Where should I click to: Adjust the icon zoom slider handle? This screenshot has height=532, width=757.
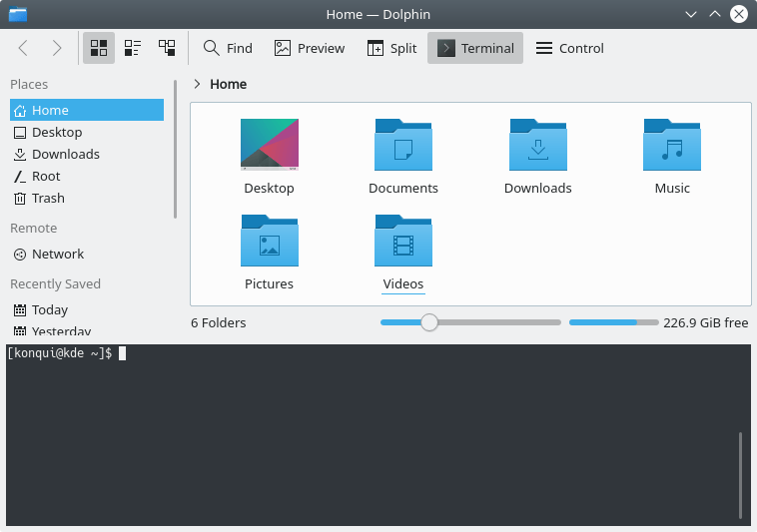(429, 322)
